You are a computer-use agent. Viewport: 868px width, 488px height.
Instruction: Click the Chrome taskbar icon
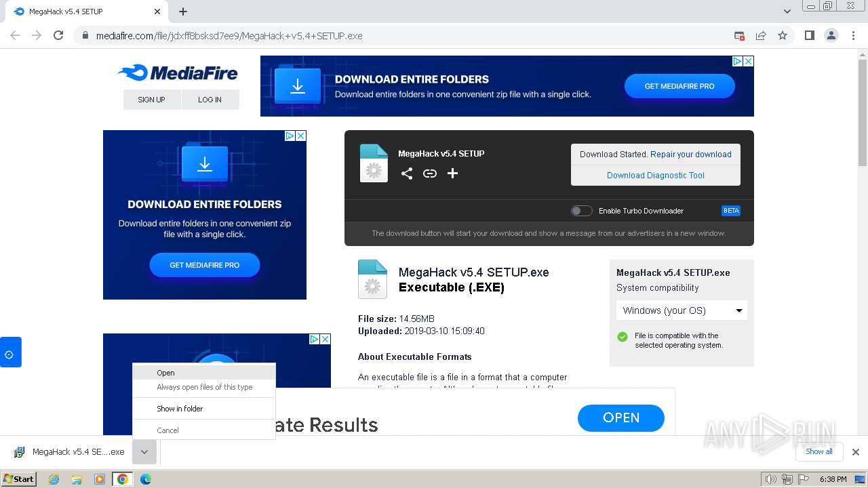click(x=122, y=479)
